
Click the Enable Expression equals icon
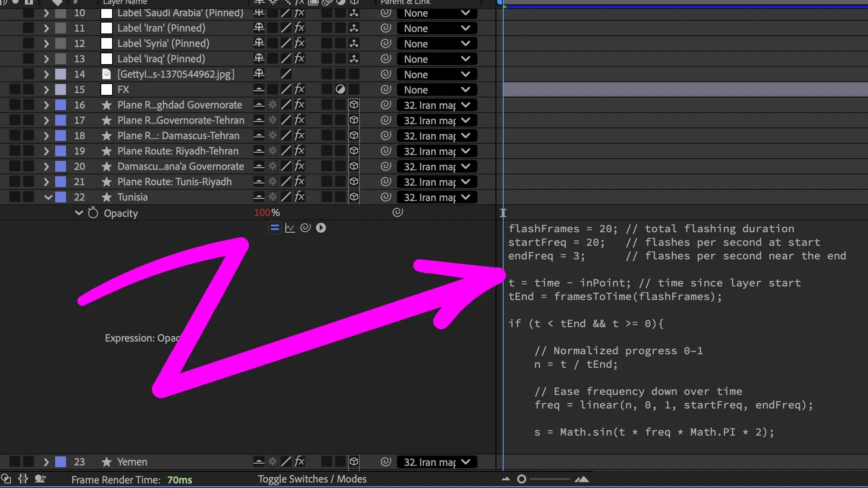click(x=274, y=228)
